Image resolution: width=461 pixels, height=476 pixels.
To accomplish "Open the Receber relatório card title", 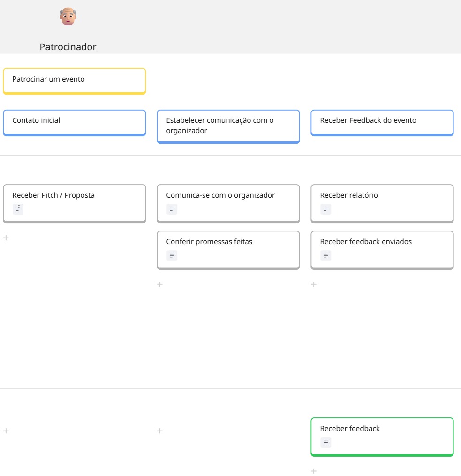I will click(x=349, y=195).
